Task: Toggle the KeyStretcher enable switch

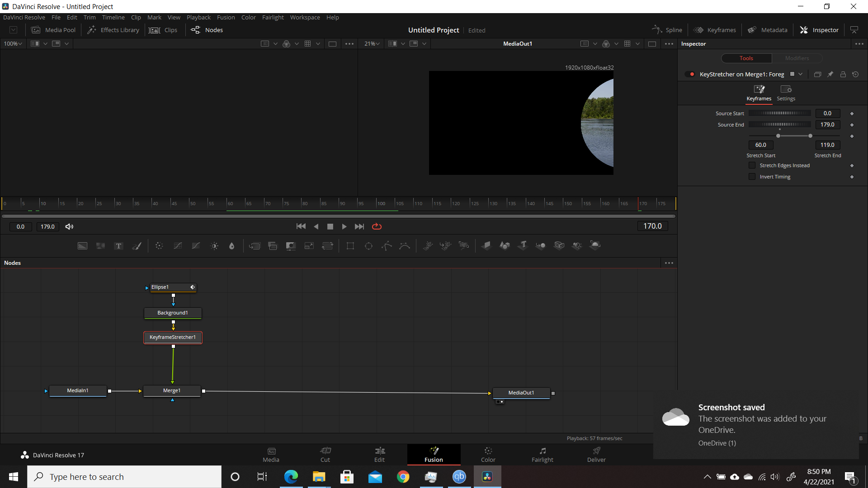Action: [x=690, y=75]
